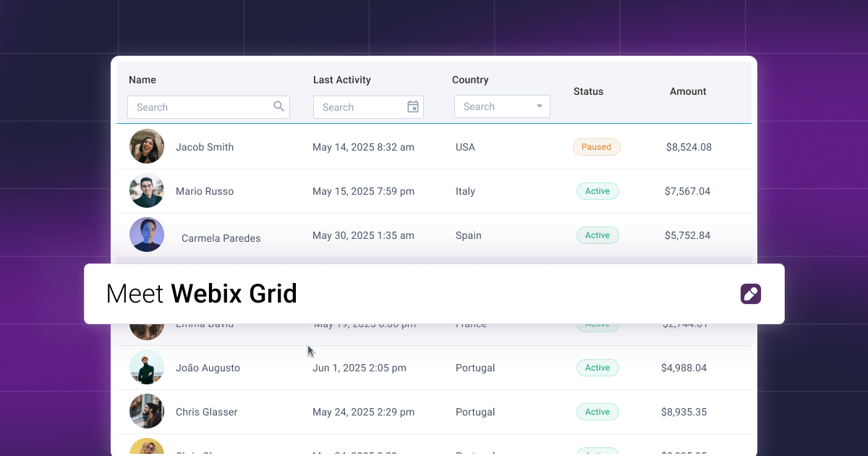Click the Country search box

pos(495,106)
